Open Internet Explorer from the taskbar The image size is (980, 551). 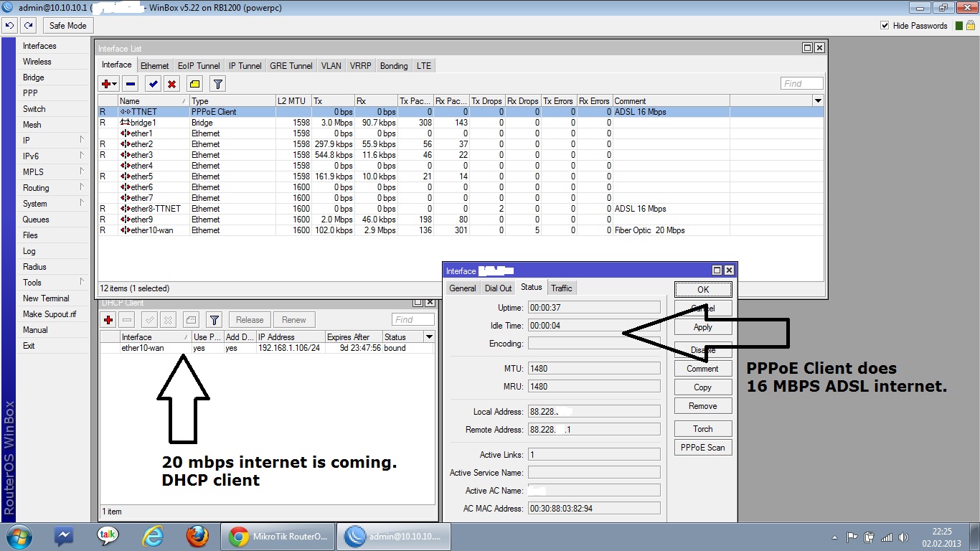pyautogui.click(x=153, y=536)
